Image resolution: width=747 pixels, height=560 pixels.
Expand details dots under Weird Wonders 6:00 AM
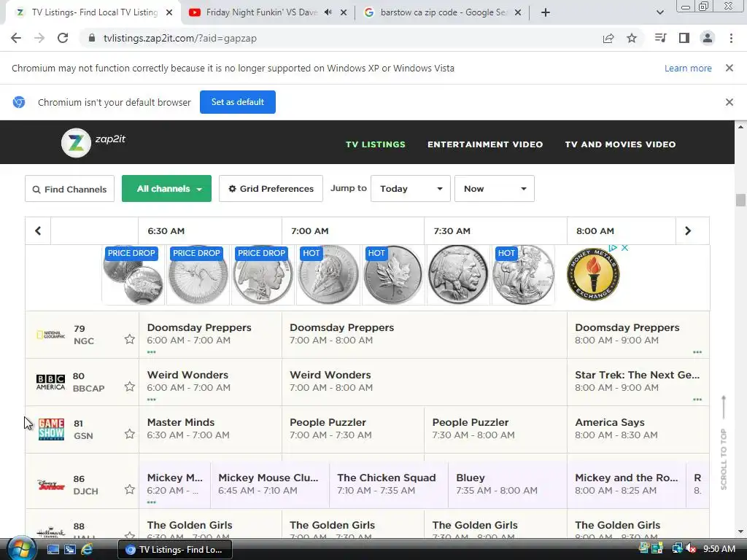pos(152,400)
